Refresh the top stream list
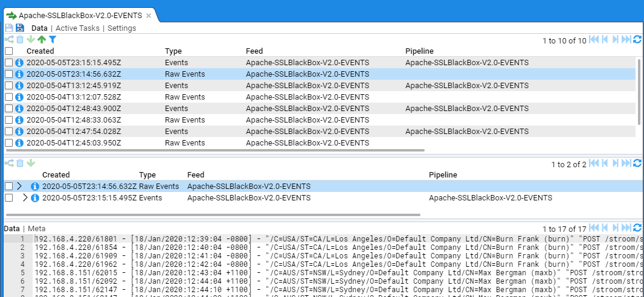The image size is (644, 297). tap(637, 40)
